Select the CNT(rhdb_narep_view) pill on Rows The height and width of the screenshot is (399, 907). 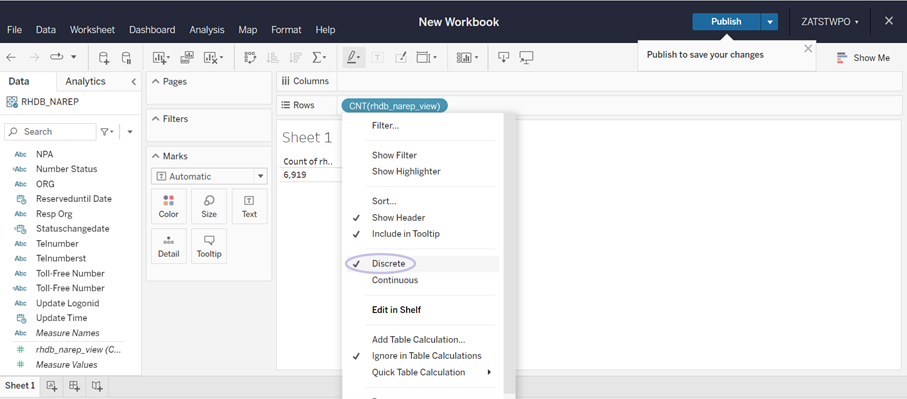click(x=394, y=106)
